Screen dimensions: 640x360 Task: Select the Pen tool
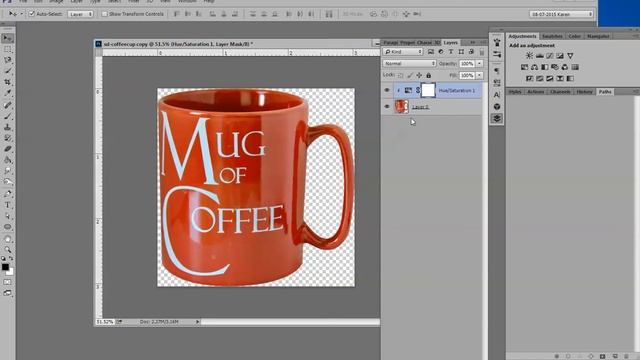[x=7, y=193]
